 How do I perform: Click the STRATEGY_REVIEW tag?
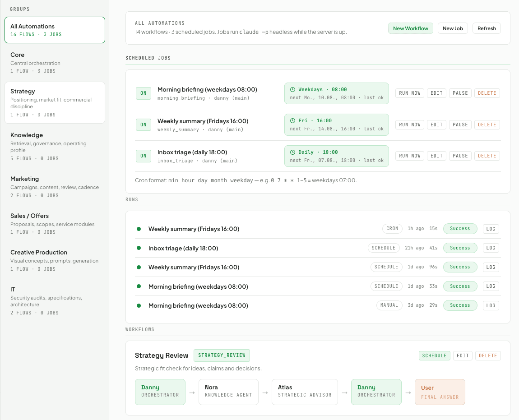point(222,355)
